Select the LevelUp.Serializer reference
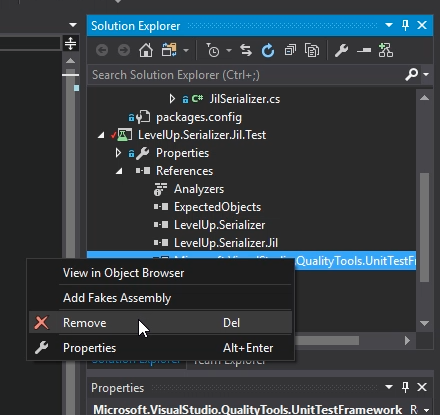 tap(219, 225)
